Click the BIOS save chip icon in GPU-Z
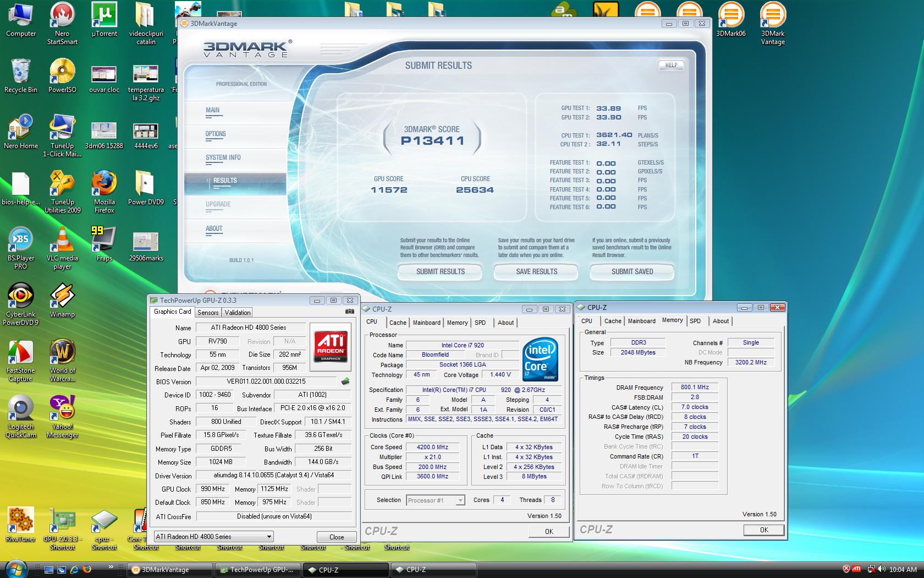This screenshot has height=578, width=924. (345, 381)
